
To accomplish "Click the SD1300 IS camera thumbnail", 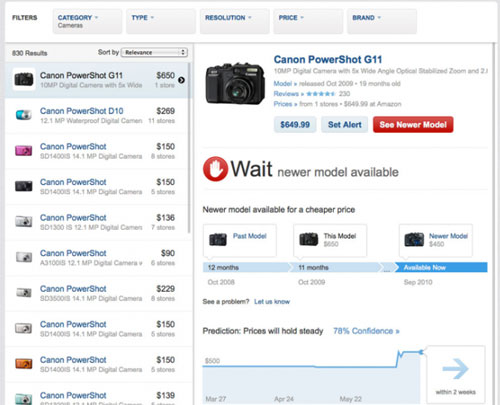I will pyautogui.click(x=24, y=222).
